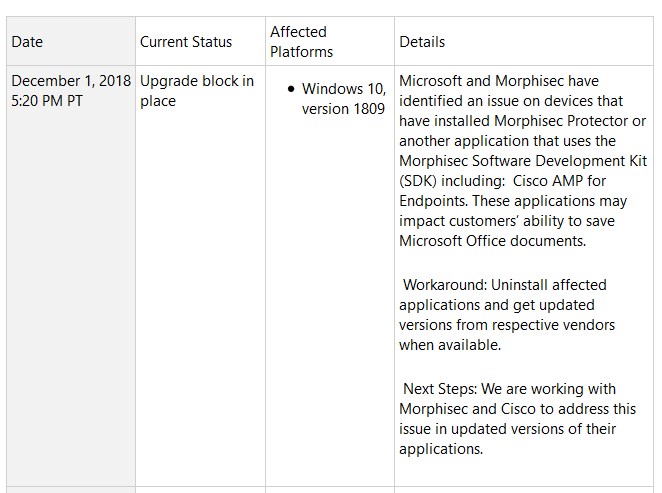
Task: Click the December 1, 2018 date cell
Action: [x=71, y=81]
